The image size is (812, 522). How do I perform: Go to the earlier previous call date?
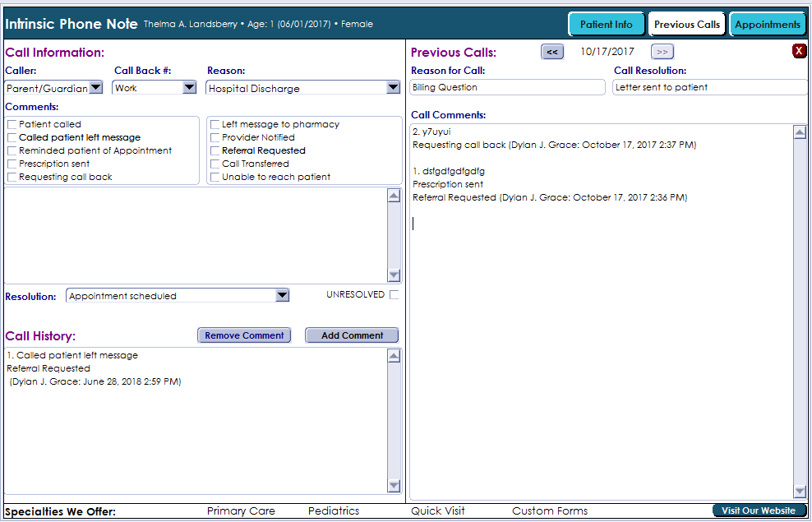coord(552,52)
